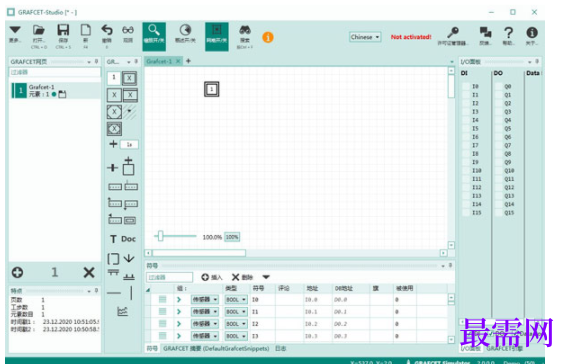Toggle digital input I0 checkbox
572x364 pixels.
point(466,86)
